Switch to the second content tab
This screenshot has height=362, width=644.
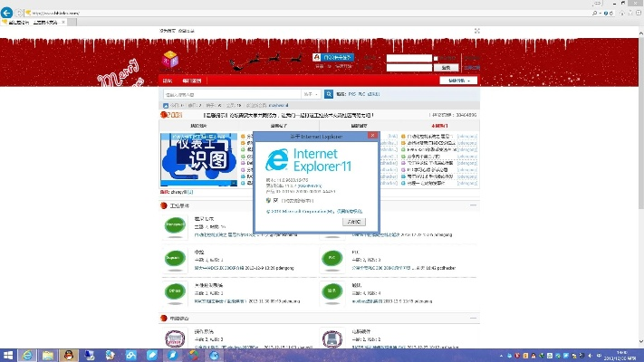click(x=279, y=126)
